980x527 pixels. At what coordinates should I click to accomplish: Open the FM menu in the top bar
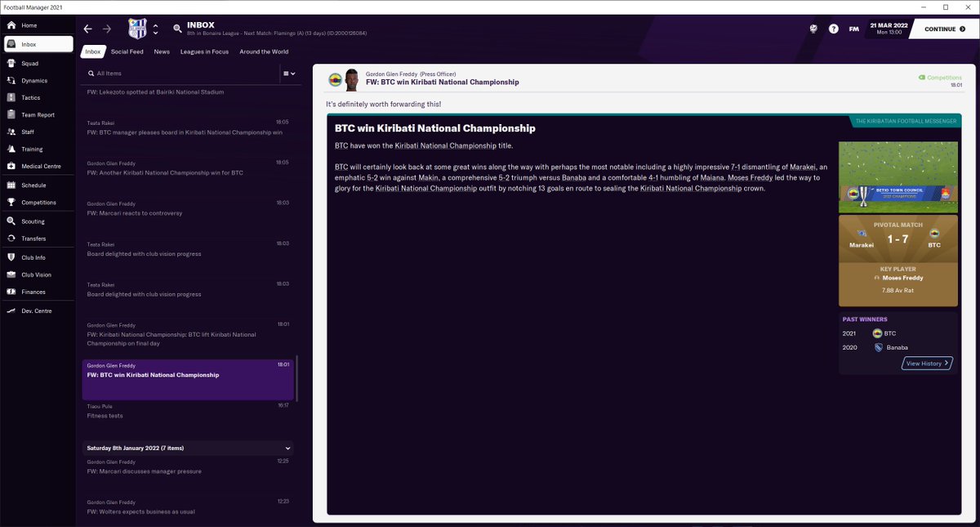coord(853,29)
